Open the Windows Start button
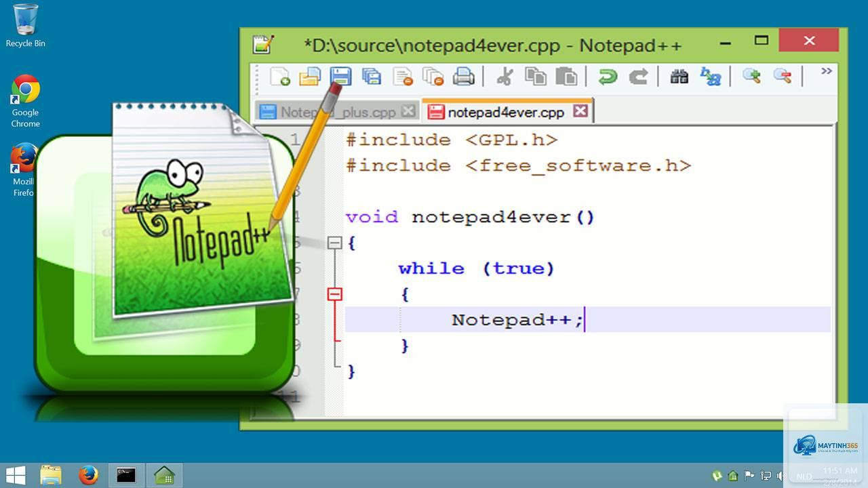Viewport: 868px width, 488px height. pyautogui.click(x=16, y=475)
